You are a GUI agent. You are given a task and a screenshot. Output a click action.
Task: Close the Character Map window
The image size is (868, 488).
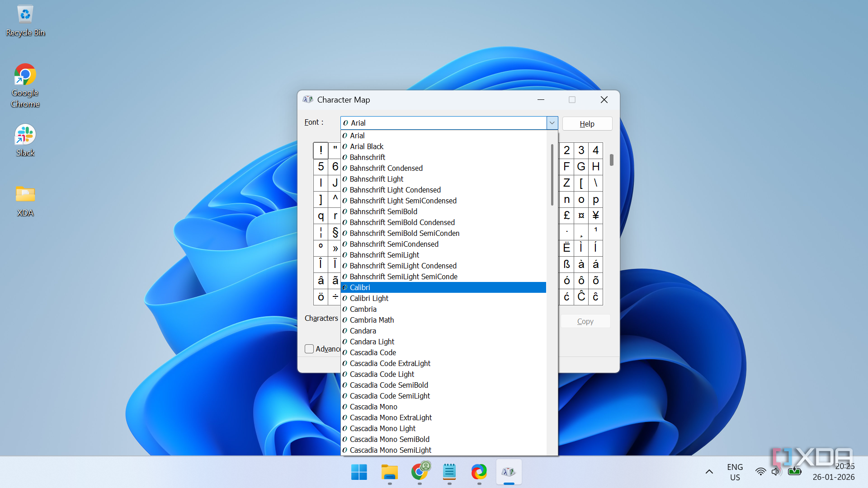[604, 99]
